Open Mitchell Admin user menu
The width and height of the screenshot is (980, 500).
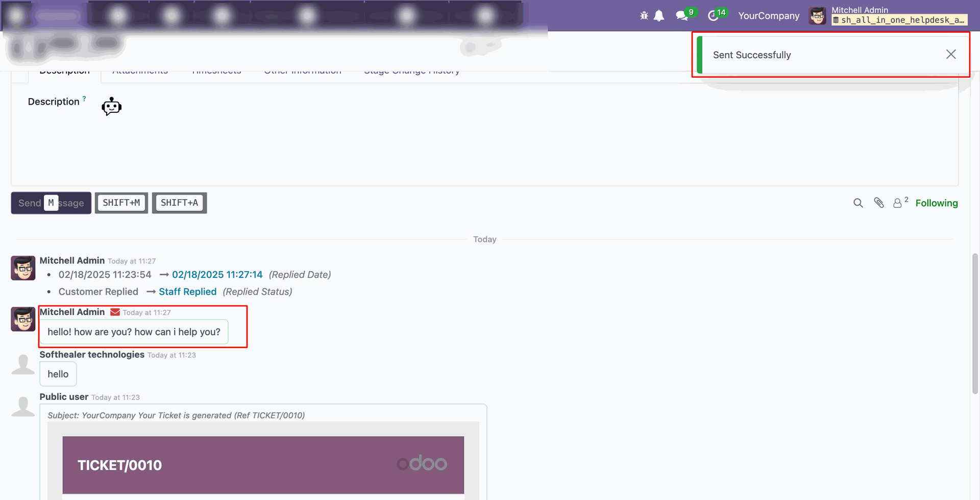[x=888, y=15]
